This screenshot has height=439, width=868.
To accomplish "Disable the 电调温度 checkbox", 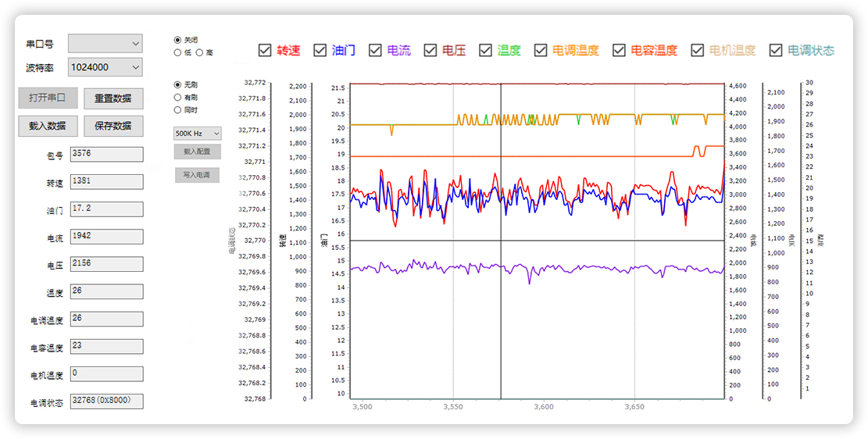I will click(x=541, y=51).
